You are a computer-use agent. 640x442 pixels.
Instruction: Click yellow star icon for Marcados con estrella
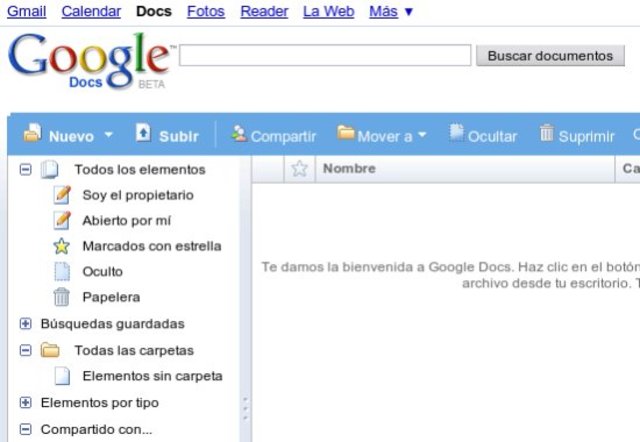pyautogui.click(x=62, y=246)
